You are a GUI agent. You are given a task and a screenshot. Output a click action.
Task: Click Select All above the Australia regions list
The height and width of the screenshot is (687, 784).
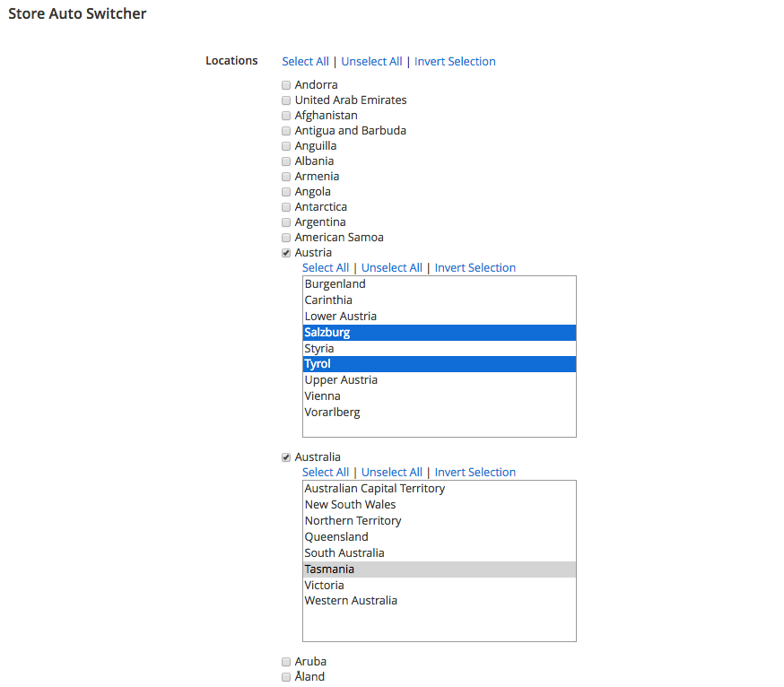(326, 473)
